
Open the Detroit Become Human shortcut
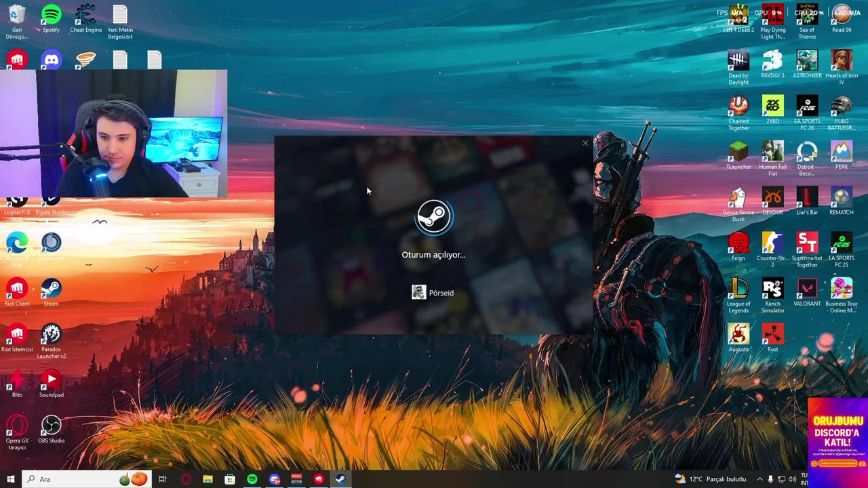(807, 159)
